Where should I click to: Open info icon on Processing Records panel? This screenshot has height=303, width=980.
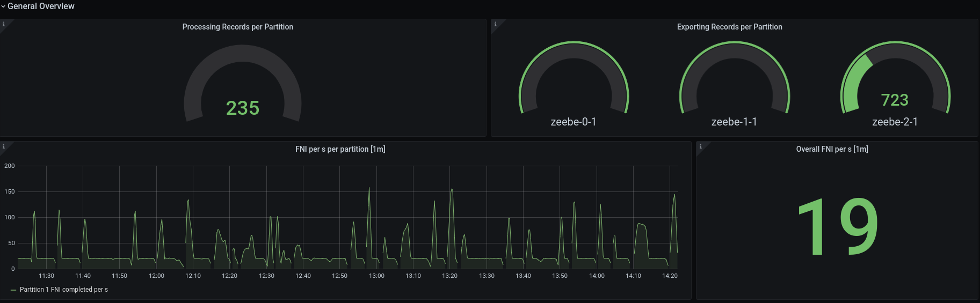pos(4,24)
